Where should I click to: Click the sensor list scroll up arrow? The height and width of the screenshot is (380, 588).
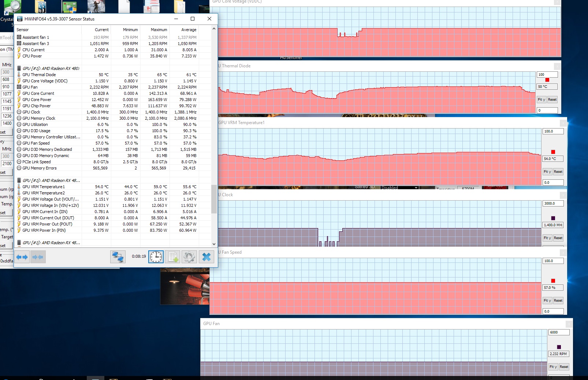pos(214,29)
